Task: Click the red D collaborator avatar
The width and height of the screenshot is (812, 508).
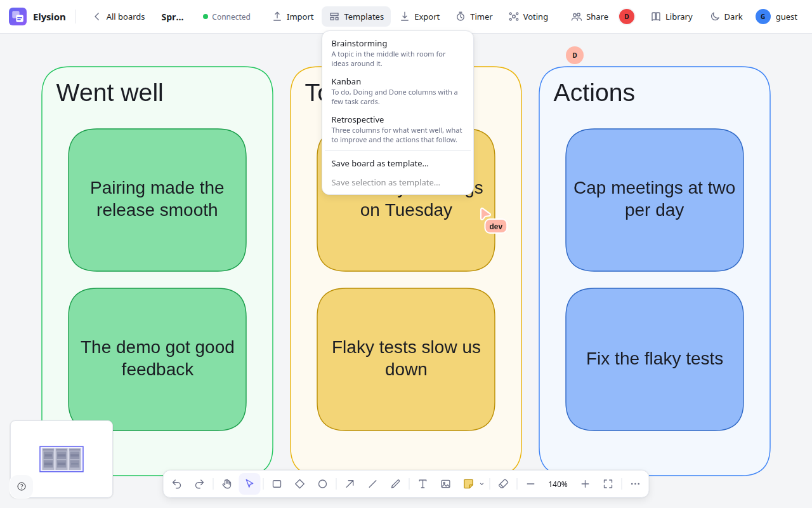Action: (x=627, y=17)
